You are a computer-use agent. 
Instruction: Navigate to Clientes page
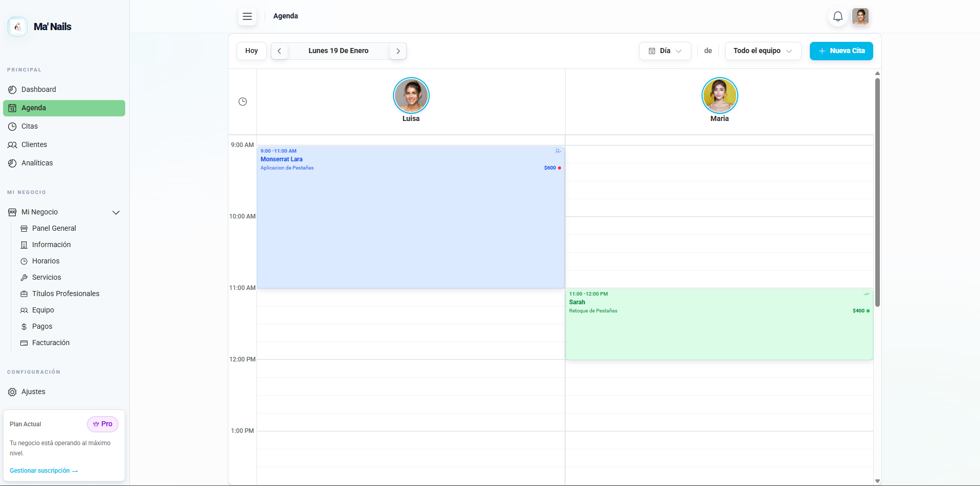pos(34,144)
